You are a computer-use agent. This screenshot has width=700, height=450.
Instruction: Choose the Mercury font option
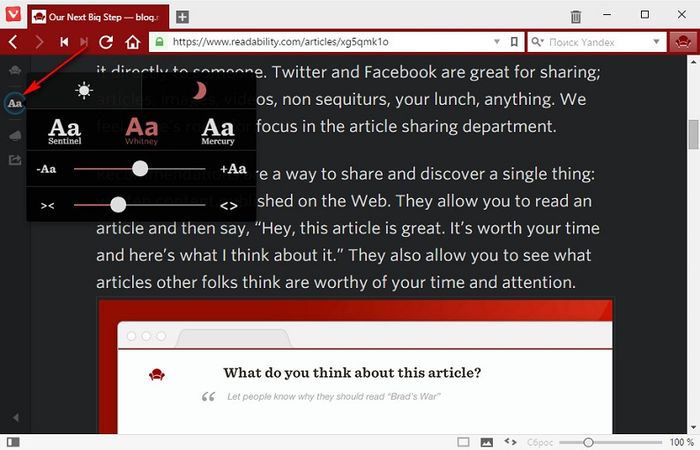[x=218, y=131]
